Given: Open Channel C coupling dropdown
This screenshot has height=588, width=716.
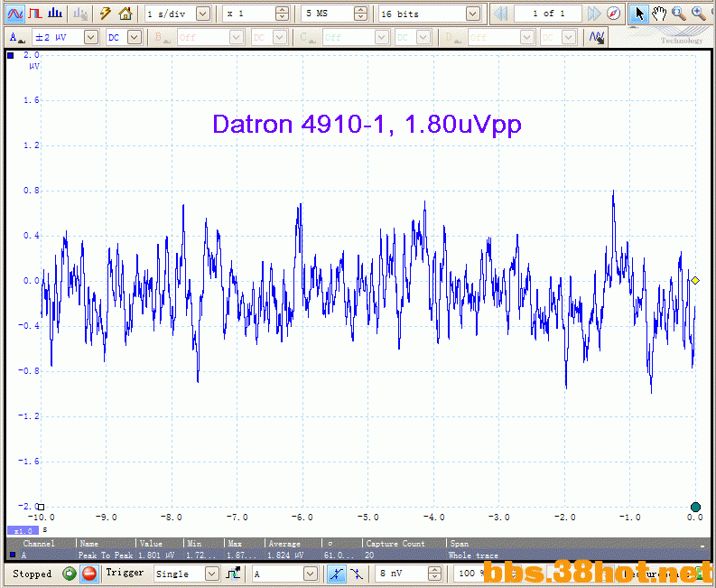Looking at the screenshot, I should point(423,37).
